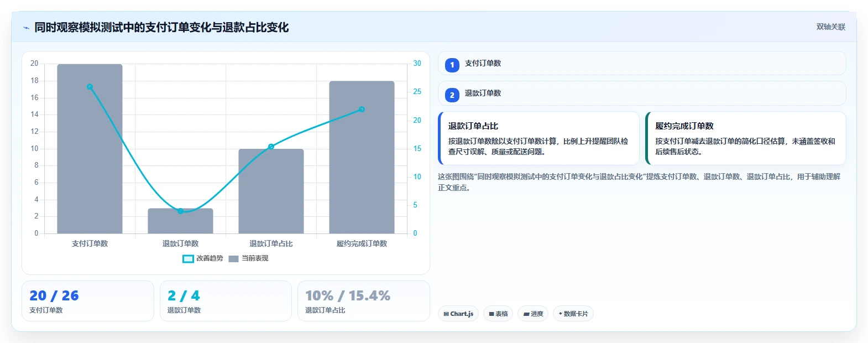Viewport: 868px width, 343px height.
Task: Click the x-axis label 履约完成订单数
Action: pos(362,243)
